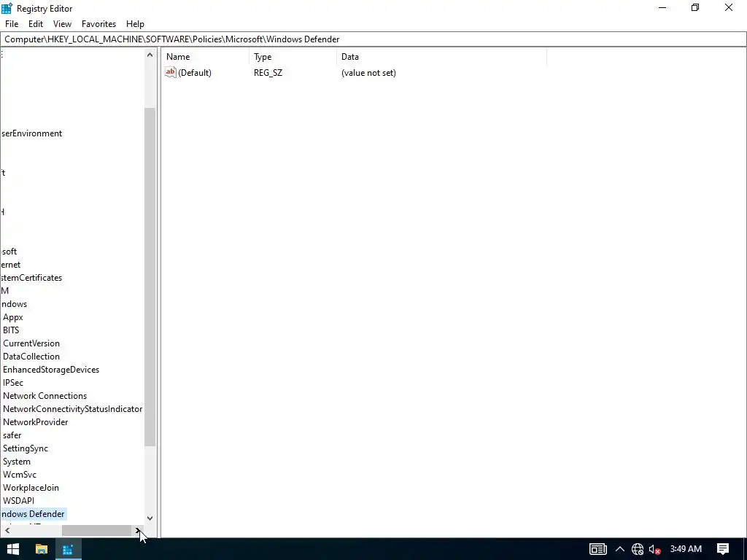Sort by the Data column header
This screenshot has height=560, width=747.
[x=441, y=57]
